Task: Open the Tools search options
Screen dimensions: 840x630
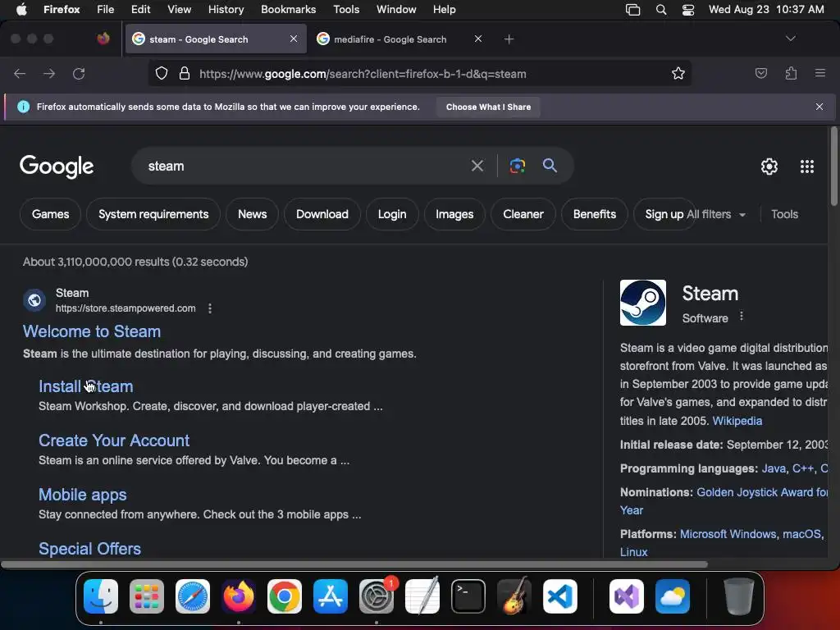Action: point(784,214)
